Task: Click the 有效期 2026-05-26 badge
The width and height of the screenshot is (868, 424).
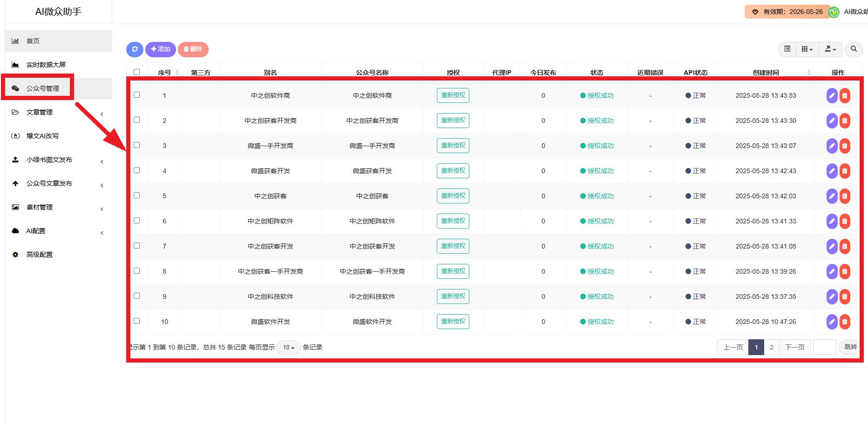Action: (x=787, y=12)
